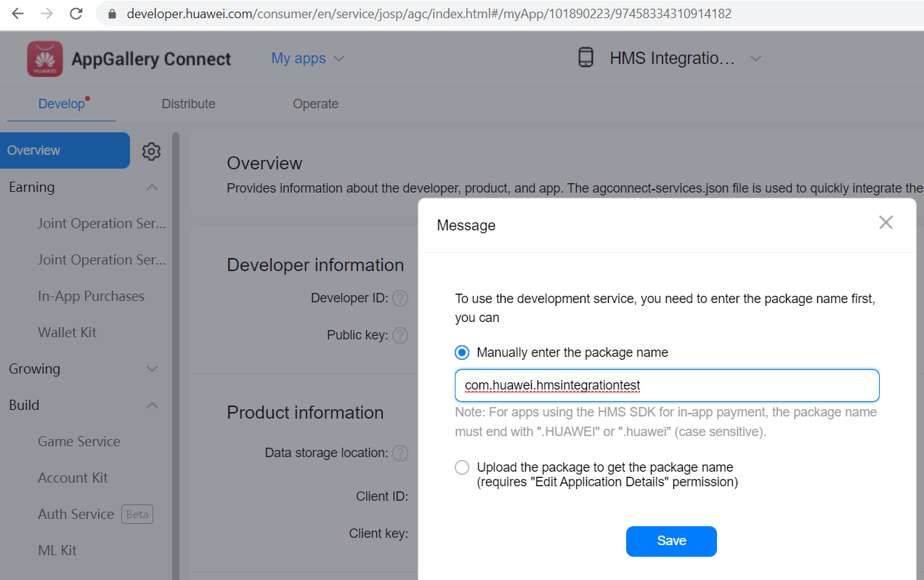Viewport: 924px width, 580px height.
Task: Click the sidebar vertical scrollbar
Action: [x=175, y=356]
